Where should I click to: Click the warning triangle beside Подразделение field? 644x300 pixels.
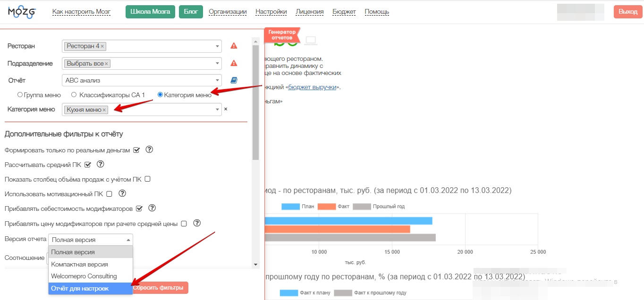(234, 63)
